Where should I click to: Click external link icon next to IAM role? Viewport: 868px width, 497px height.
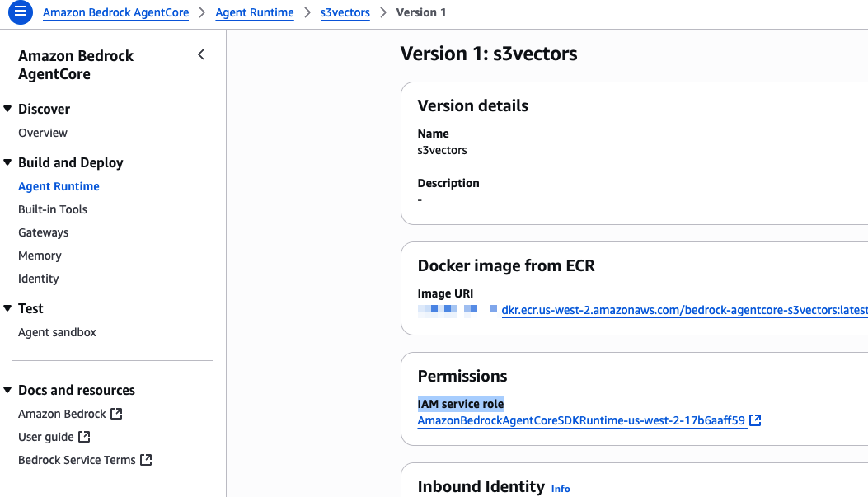tap(755, 420)
